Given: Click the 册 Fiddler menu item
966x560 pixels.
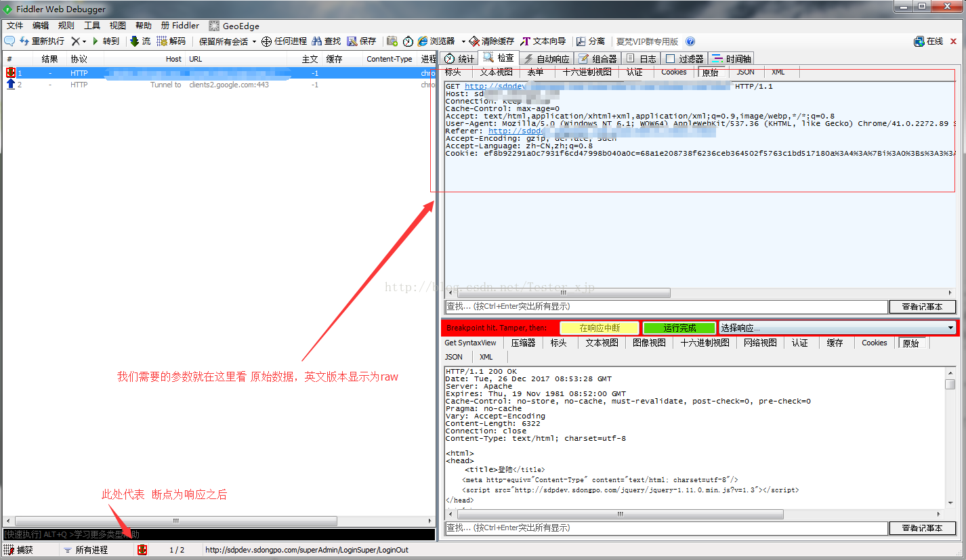Looking at the screenshot, I should 180,26.
